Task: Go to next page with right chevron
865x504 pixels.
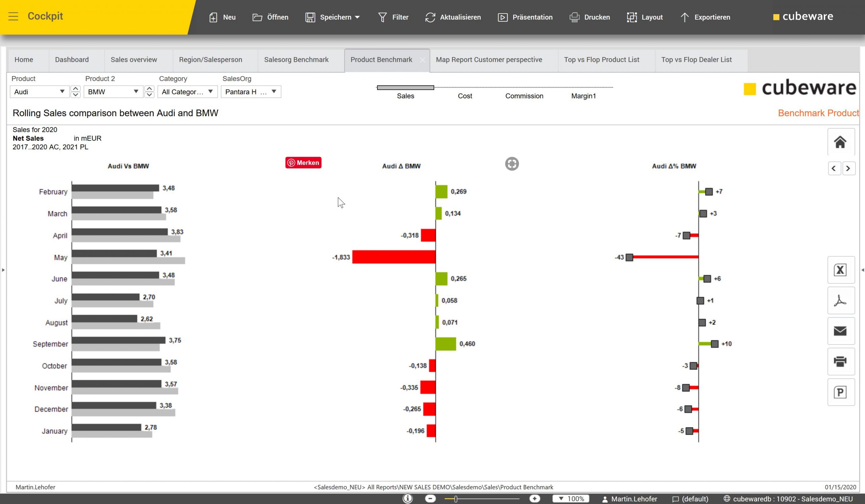Action: pos(848,169)
